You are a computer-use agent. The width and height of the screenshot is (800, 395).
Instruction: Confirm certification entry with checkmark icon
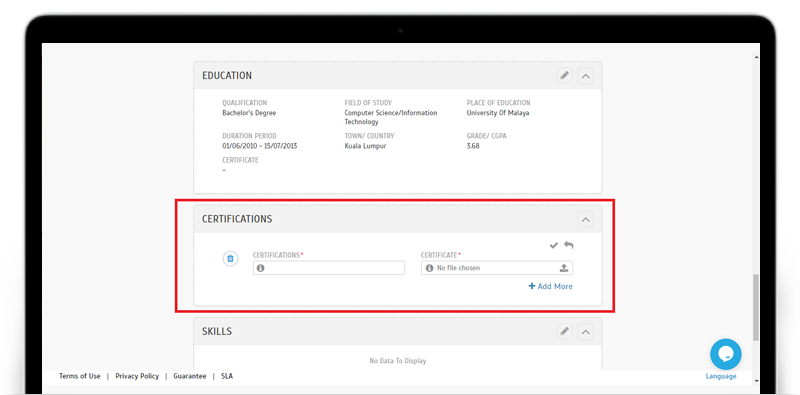point(554,245)
